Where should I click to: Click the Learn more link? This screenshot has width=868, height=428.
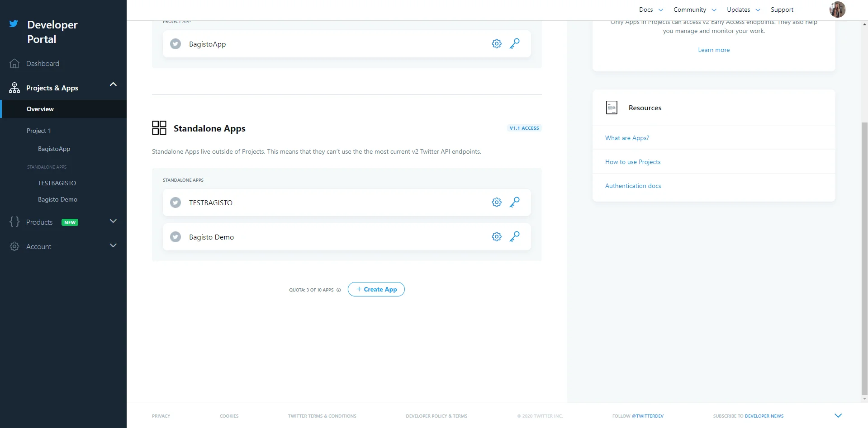click(713, 50)
